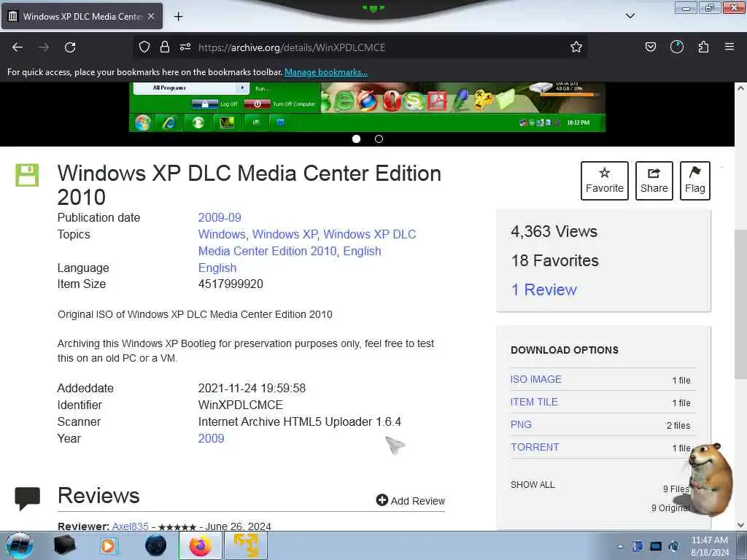Viewport: 747px width, 560px height.
Task: Click the Windows XP screenshot preview image
Action: point(367,107)
